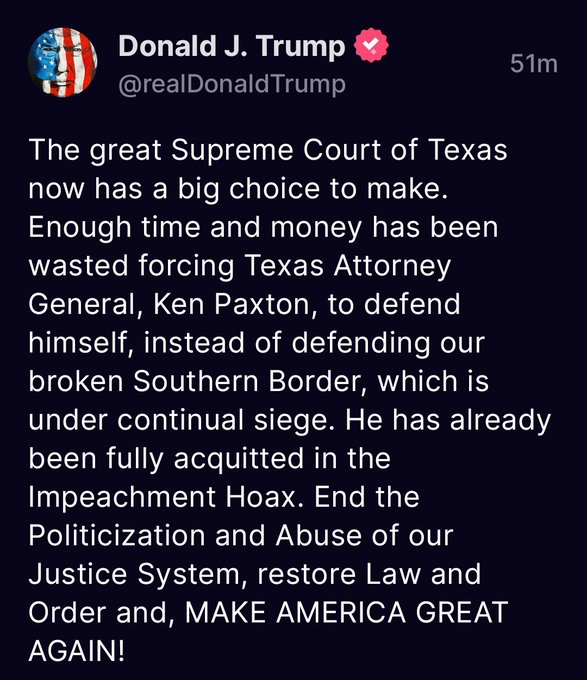
Task: Click the red verified checkmark badge
Action: tap(372, 45)
